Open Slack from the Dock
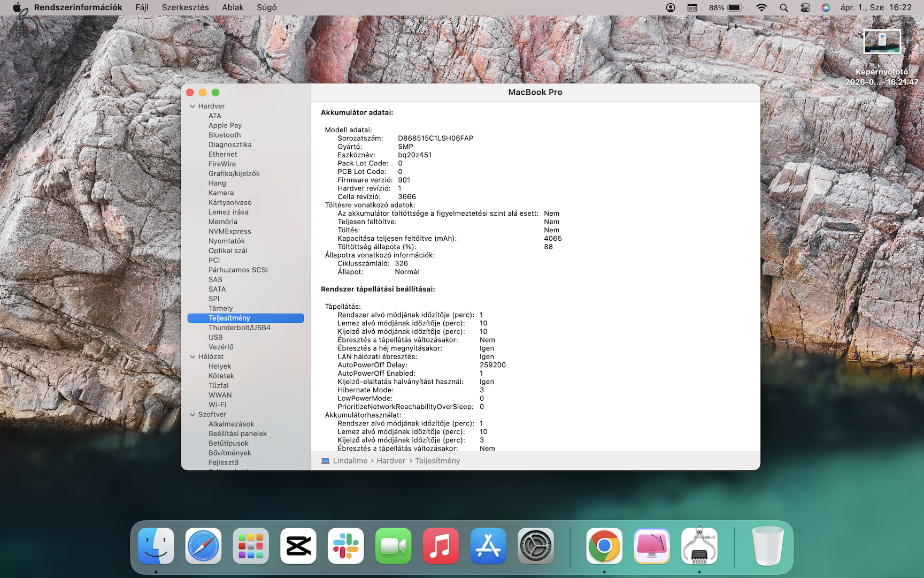 coord(345,546)
